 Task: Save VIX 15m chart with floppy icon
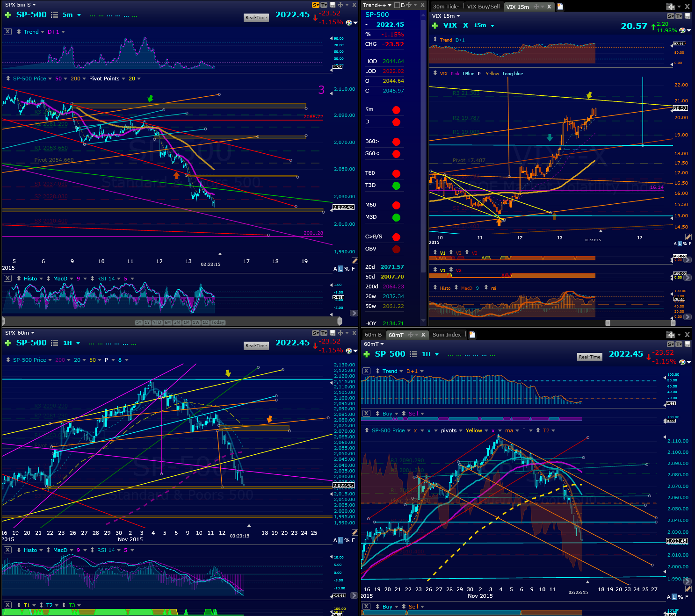(688, 16)
